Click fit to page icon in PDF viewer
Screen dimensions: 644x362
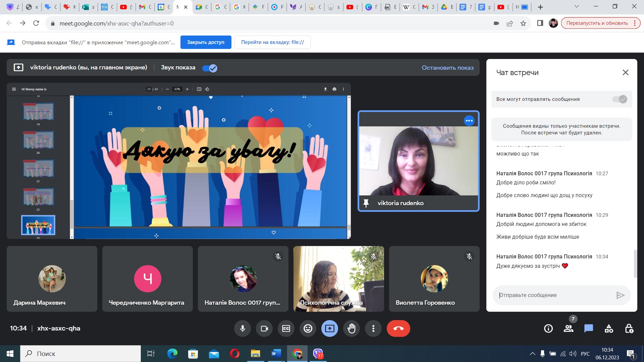(x=199, y=89)
